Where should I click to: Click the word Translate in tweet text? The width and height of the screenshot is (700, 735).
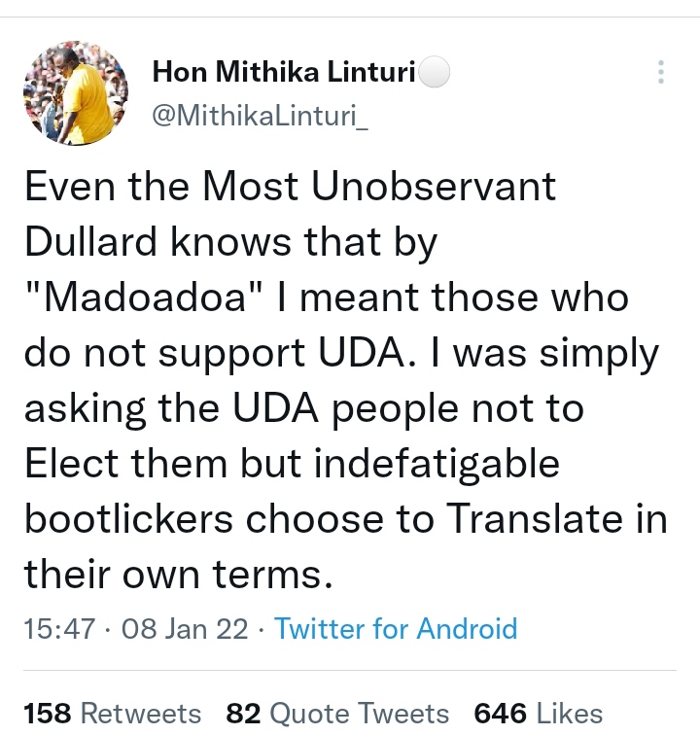coord(535,518)
